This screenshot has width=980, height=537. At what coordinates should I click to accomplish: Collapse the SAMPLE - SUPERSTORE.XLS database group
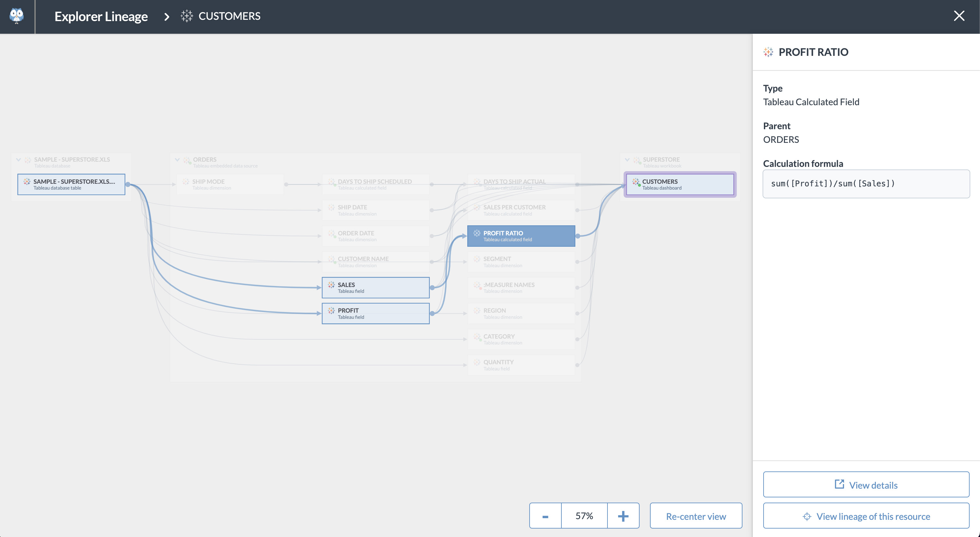[18, 160]
